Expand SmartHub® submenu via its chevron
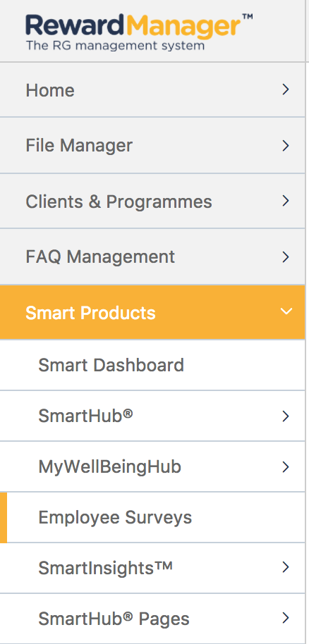Screen dimensions: 309x644 (x=286, y=416)
